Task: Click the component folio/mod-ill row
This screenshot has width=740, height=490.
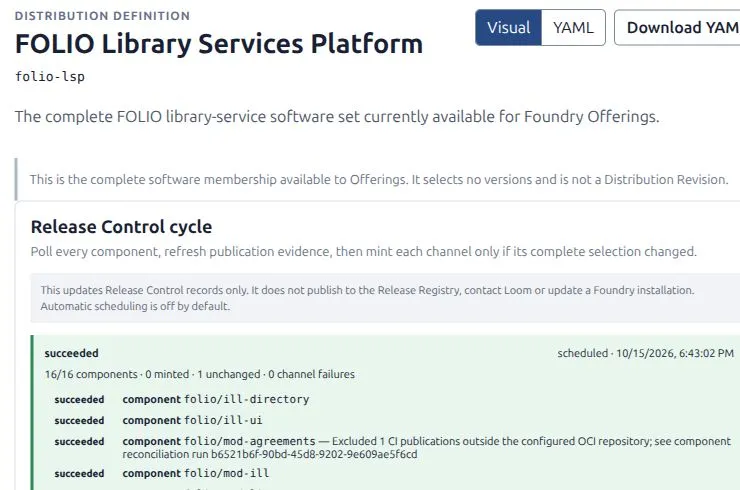Action: 196,473
